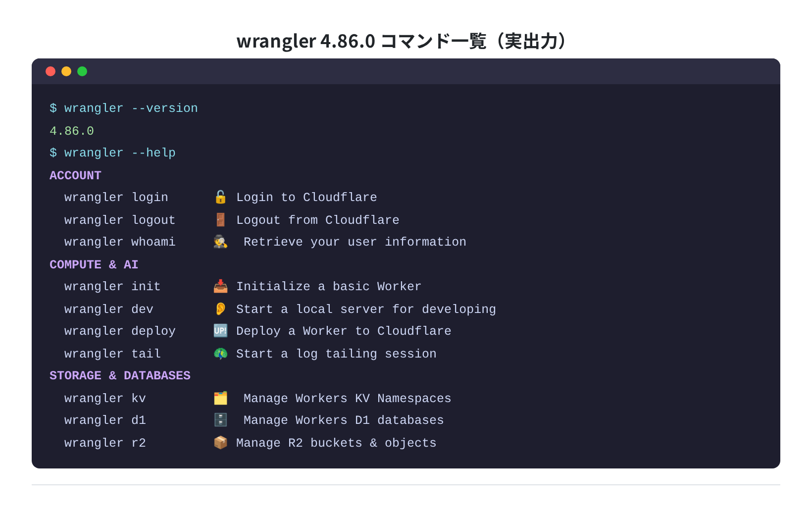Click the peacock emoji beside wrangler tail

[x=220, y=354]
